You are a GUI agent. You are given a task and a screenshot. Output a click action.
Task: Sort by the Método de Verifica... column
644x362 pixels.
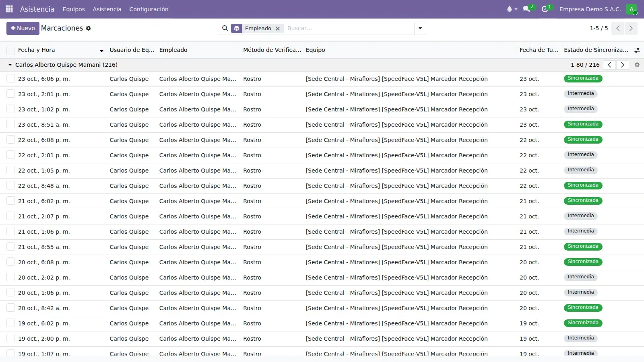272,50
